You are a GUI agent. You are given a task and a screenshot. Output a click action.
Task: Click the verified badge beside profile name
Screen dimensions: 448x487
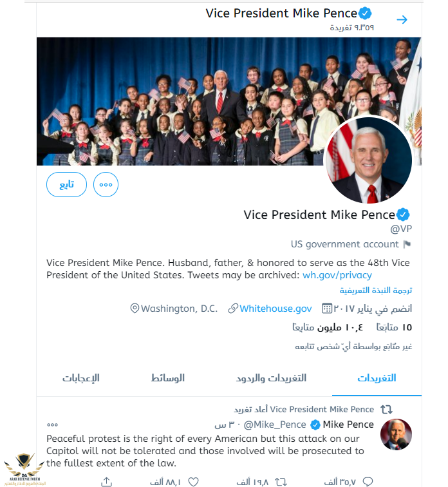[403, 215]
